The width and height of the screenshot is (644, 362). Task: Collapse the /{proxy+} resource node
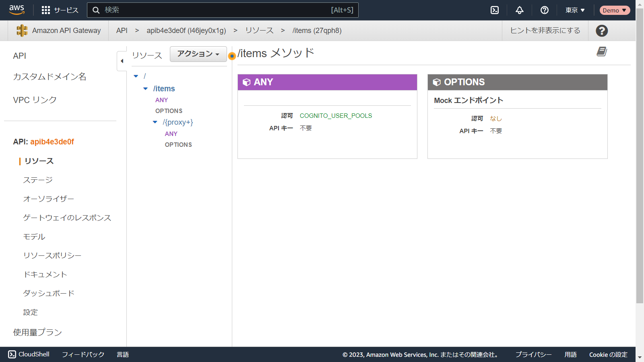pyautogui.click(x=155, y=122)
